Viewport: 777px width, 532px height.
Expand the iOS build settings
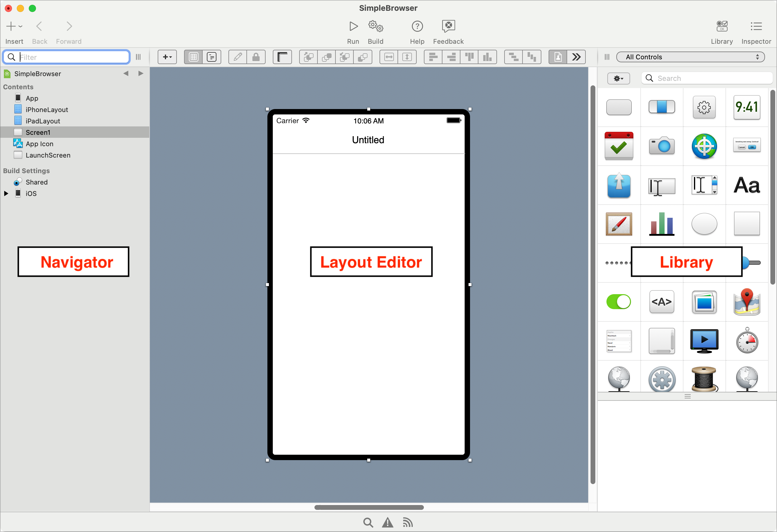click(x=6, y=194)
